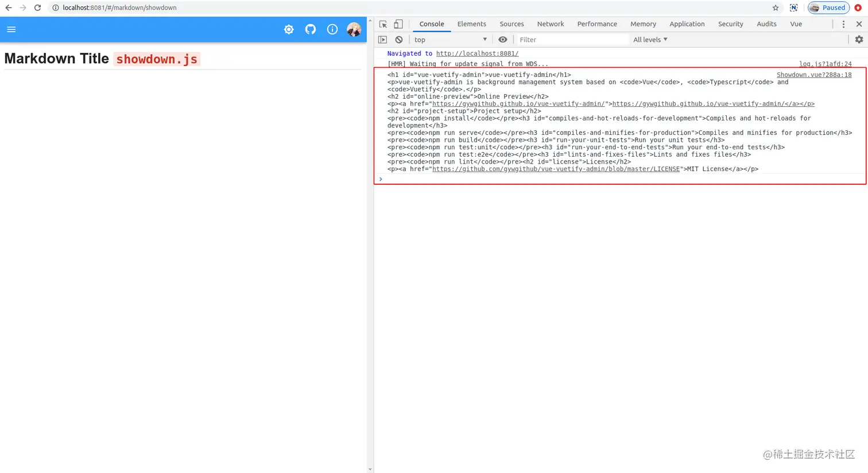
Task: Close the DevTools panel
Action: tap(859, 24)
